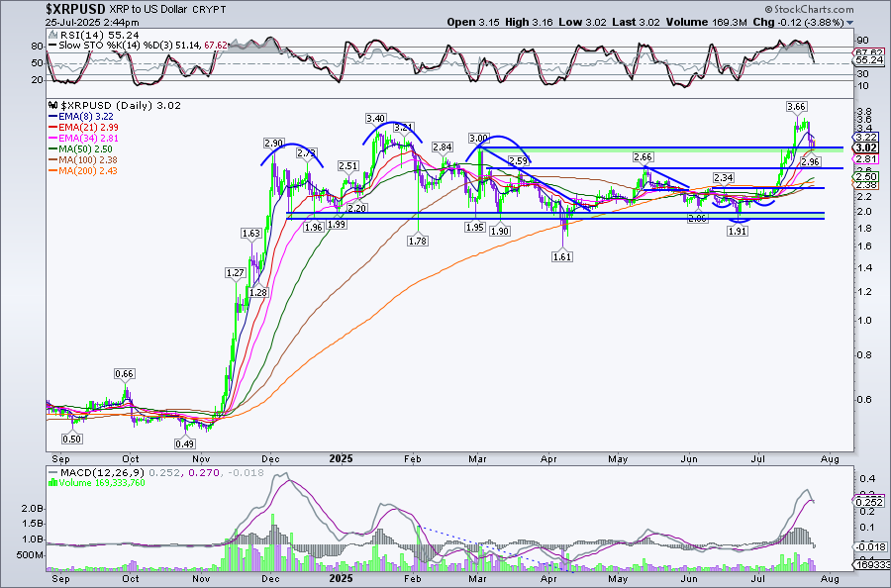Click the 3.21 price label

point(403,127)
